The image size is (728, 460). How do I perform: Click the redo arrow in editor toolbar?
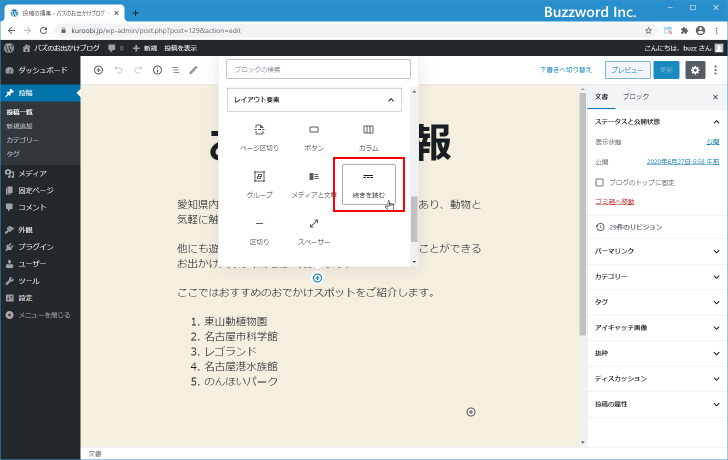pos(138,70)
